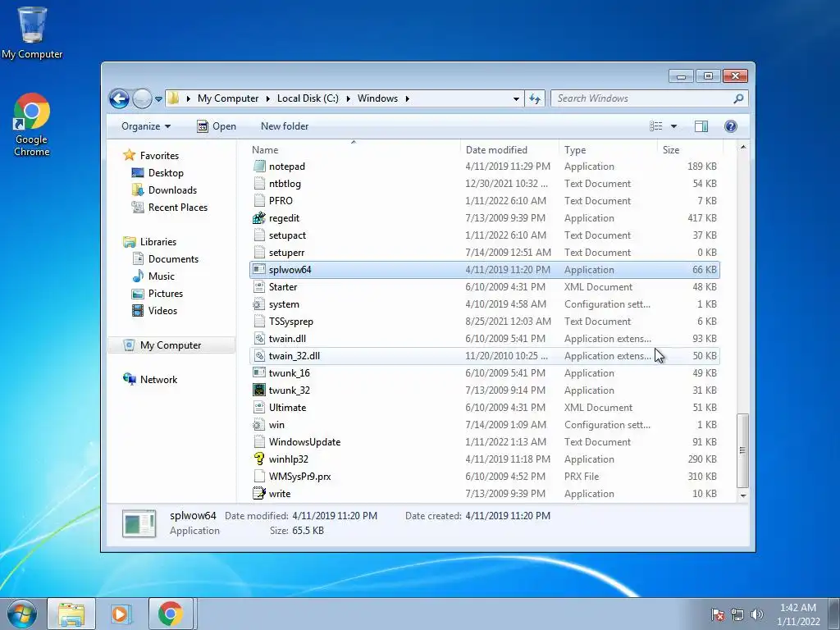Select the write application icon
Viewport: 840px width, 630px height.
pyautogui.click(x=259, y=493)
